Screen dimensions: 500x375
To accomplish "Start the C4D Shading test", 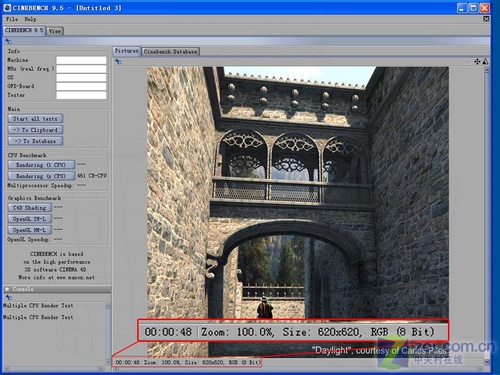I will click(29, 208).
